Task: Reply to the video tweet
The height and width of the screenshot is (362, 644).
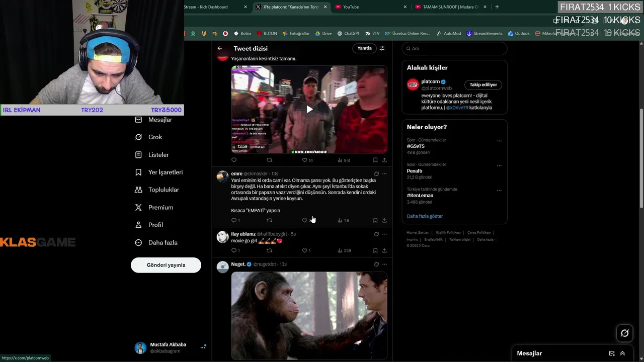Action: [234, 160]
